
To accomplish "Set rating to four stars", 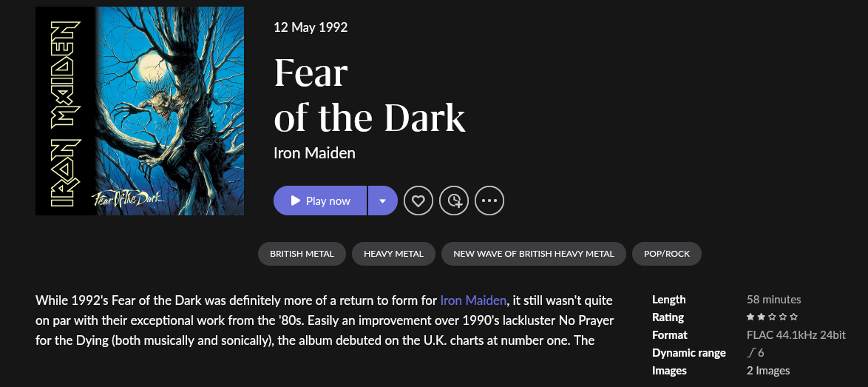I will click(x=783, y=317).
